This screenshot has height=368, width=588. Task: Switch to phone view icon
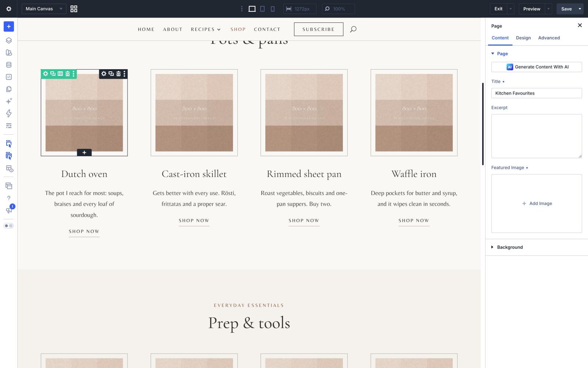click(273, 9)
